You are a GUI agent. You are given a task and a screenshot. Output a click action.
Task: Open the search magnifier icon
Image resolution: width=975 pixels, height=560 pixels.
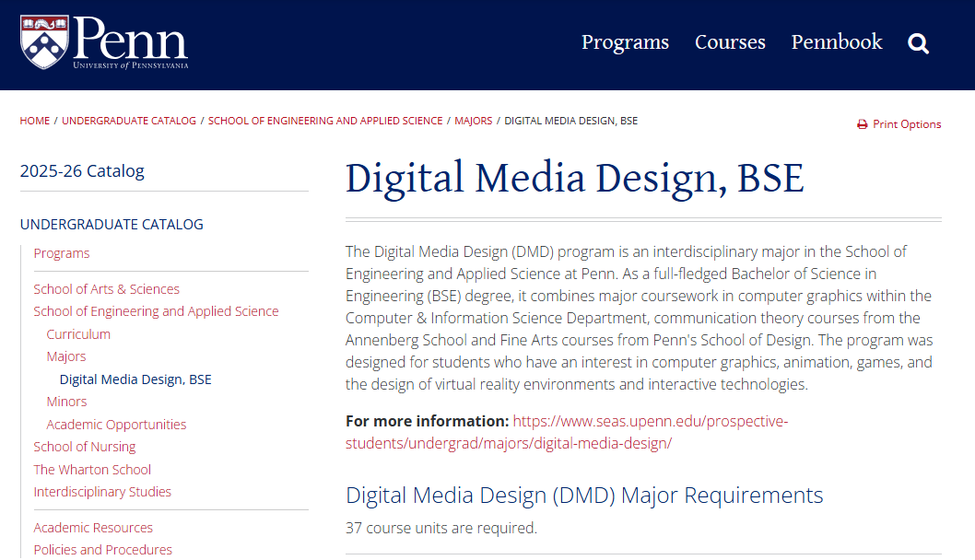coord(918,43)
